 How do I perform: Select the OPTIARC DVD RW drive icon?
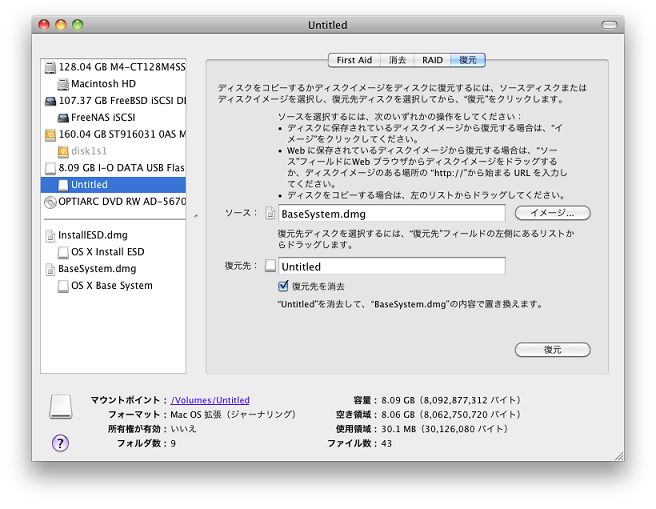tap(50, 202)
